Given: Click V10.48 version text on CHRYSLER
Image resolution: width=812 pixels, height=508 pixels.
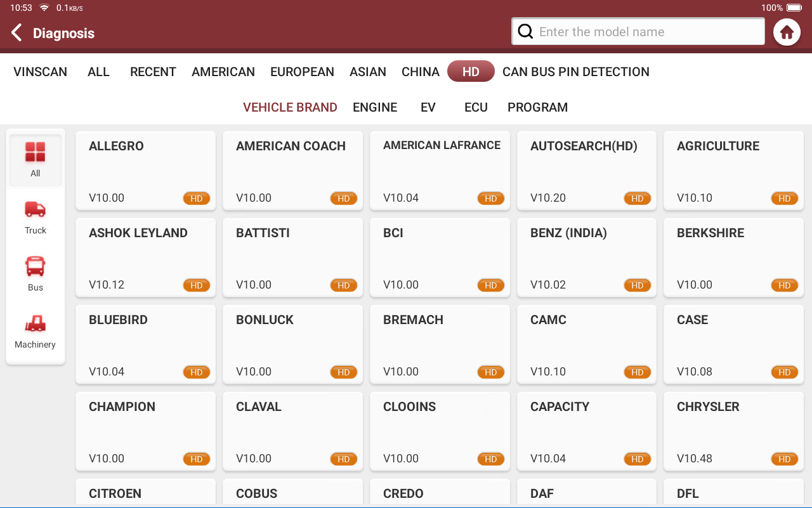Looking at the screenshot, I should point(695,459).
